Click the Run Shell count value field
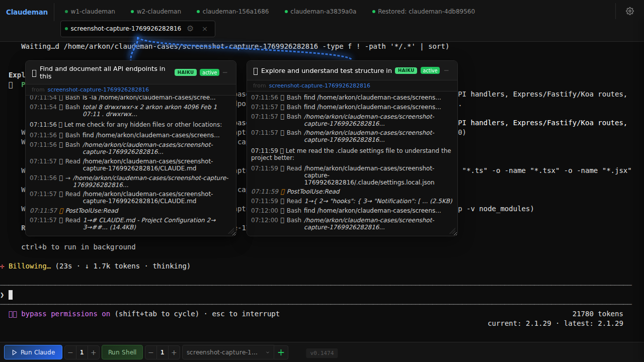The width and height of the screenshot is (644, 362). (162, 352)
